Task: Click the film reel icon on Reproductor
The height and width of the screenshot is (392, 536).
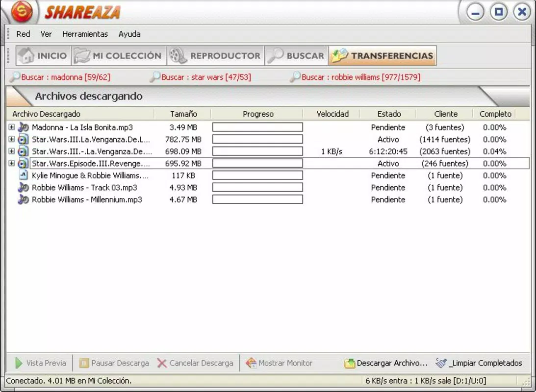Action: click(178, 55)
